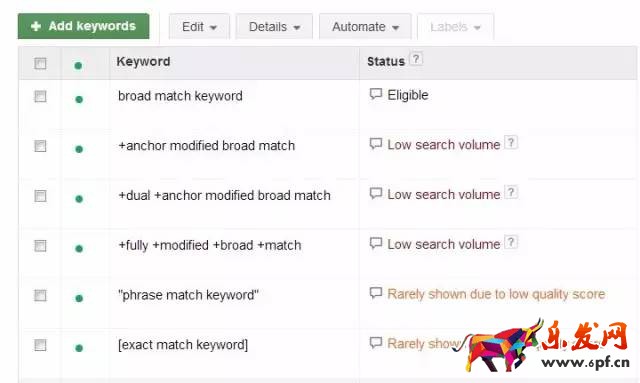Screen dimensions: 640x383
Task: Click status bubble icon for '[exact match keyword]'
Action: point(376,343)
